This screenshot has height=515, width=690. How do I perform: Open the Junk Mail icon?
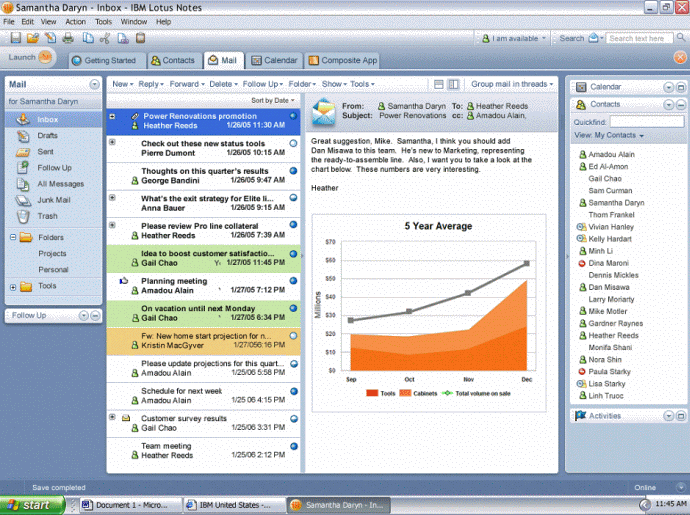tap(23, 200)
